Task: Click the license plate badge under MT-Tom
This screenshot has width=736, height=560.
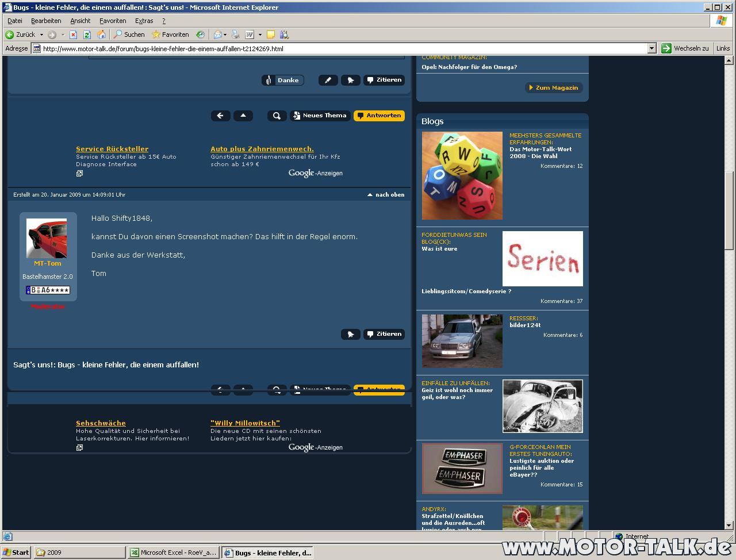Action: tap(48, 290)
